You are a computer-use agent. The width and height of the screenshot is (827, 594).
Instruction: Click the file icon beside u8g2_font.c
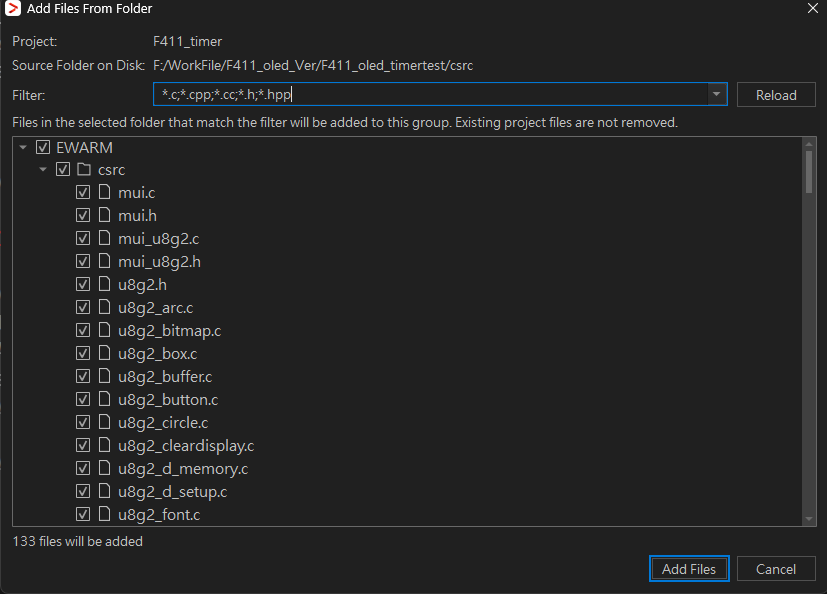tap(104, 514)
